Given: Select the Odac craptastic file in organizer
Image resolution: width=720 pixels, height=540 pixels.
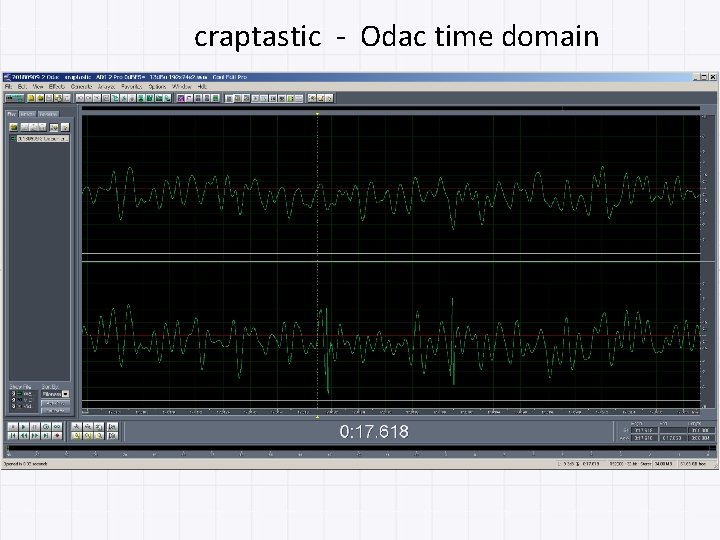Looking at the screenshot, I should pyautogui.click(x=43, y=139).
